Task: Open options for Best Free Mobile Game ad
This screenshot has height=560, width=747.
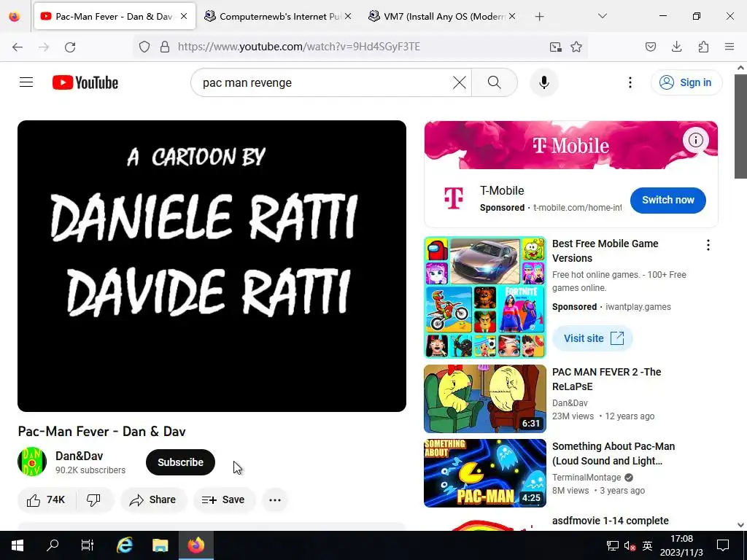Action: coord(708,245)
